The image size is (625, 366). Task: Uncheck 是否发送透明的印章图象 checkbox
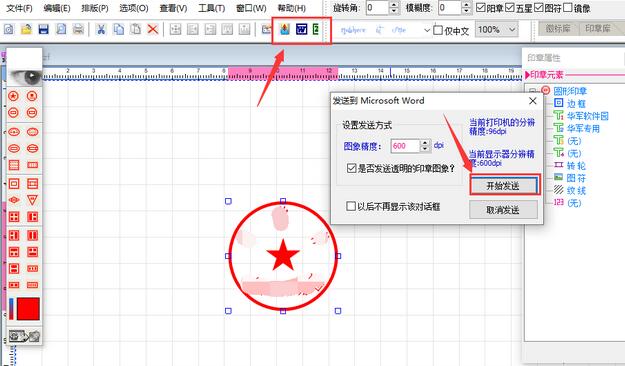coord(351,168)
